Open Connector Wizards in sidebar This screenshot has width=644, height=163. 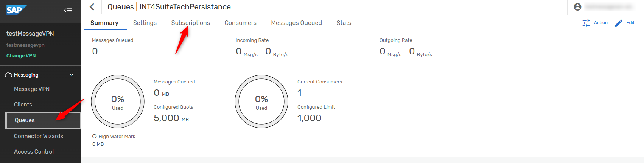[39, 136]
